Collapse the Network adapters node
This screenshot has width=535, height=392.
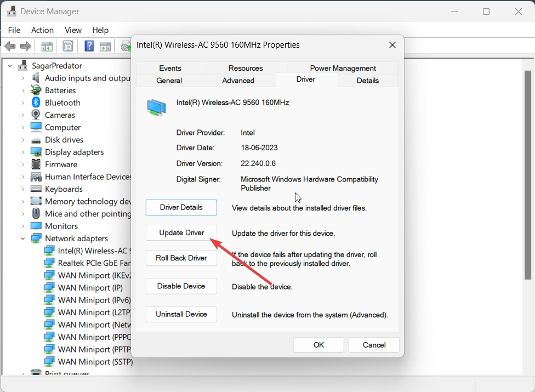23,238
